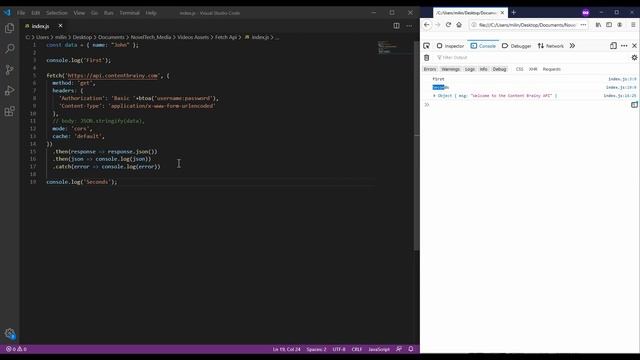Open a new Firefox tab

tap(513, 13)
